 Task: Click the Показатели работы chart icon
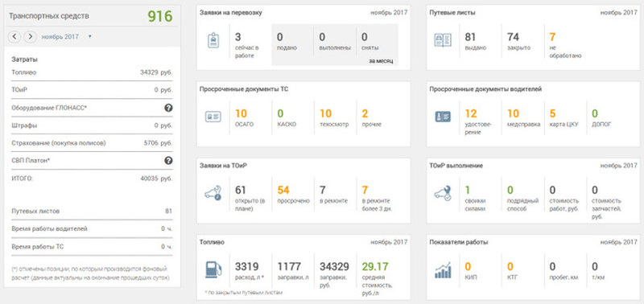[443, 270]
